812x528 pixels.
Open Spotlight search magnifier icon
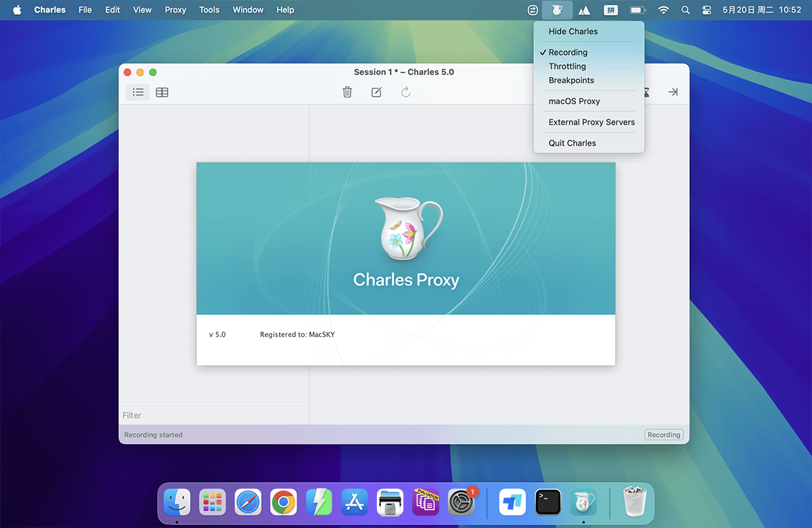pos(685,10)
